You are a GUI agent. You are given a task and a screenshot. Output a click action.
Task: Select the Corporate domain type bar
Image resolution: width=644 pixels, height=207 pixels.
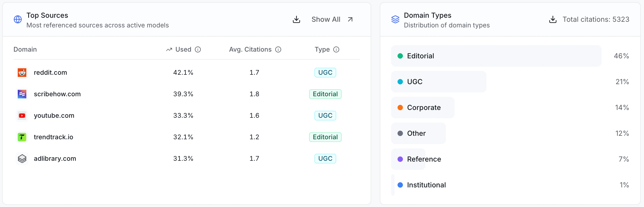tap(423, 108)
